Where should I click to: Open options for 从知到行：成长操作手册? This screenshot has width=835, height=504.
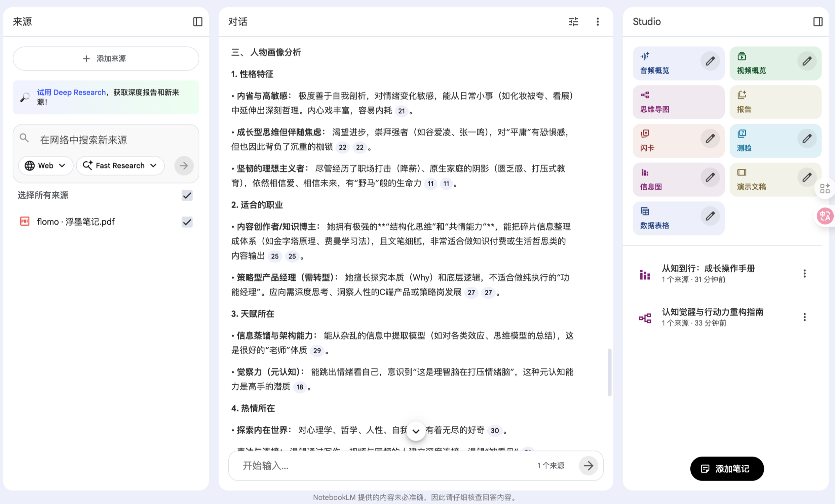[x=804, y=274]
